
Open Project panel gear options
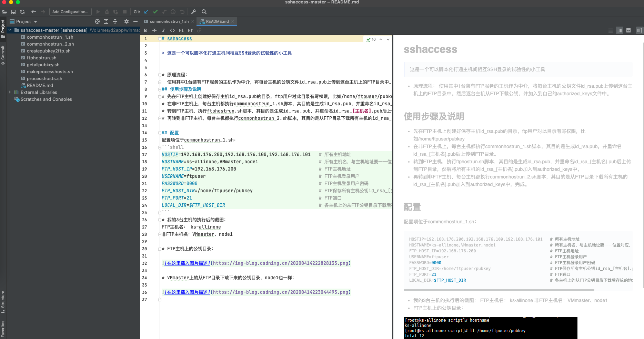click(x=127, y=21)
